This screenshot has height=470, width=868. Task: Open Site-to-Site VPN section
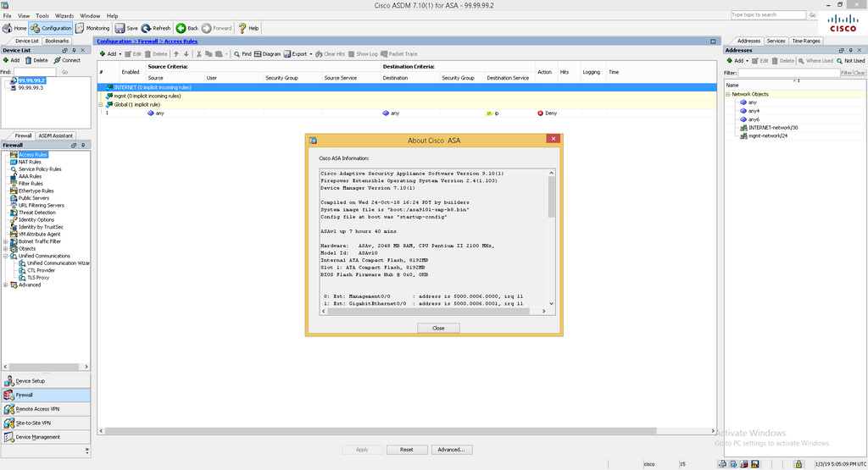pyautogui.click(x=46, y=423)
